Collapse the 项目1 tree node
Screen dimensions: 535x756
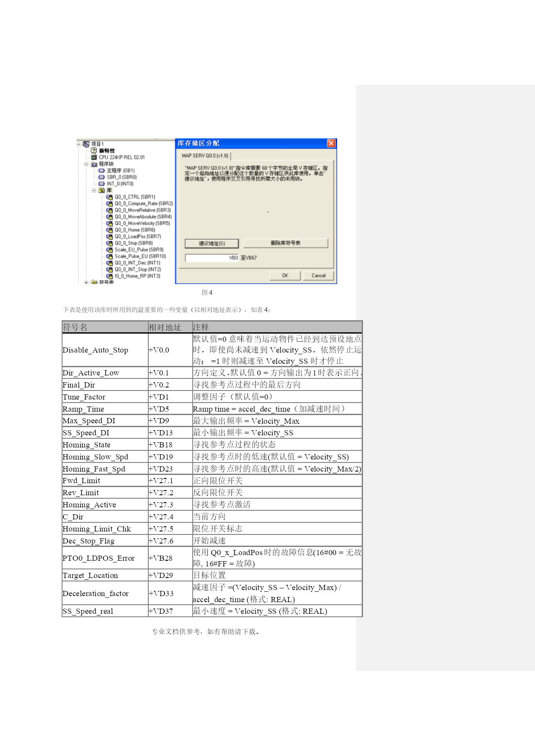tap(78, 144)
